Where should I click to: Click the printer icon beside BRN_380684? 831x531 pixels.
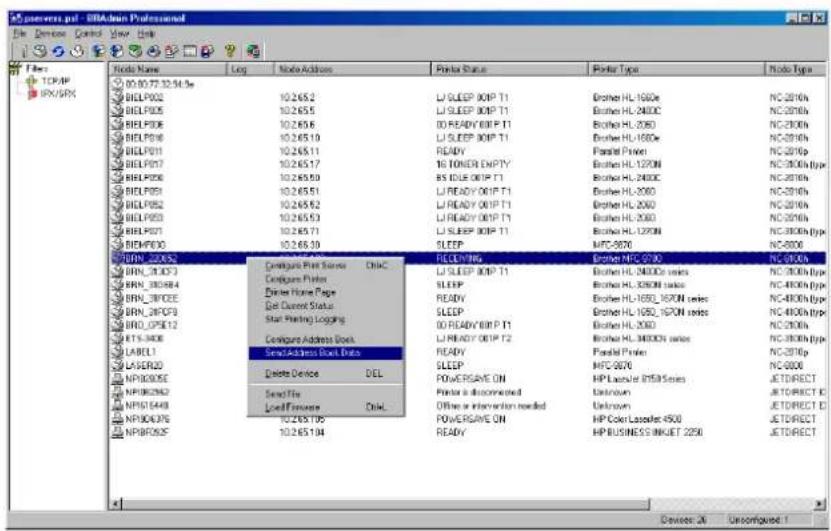117,285
